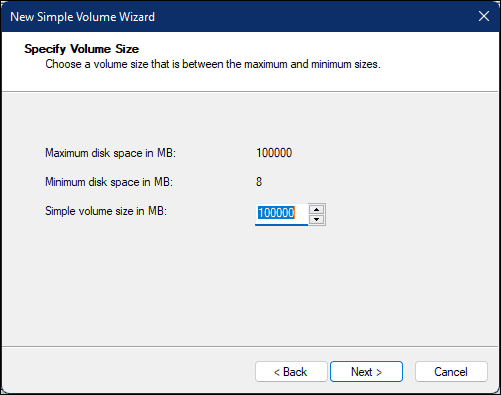Focus the Simple volume size input field
This screenshot has height=395, width=501.
(x=281, y=214)
